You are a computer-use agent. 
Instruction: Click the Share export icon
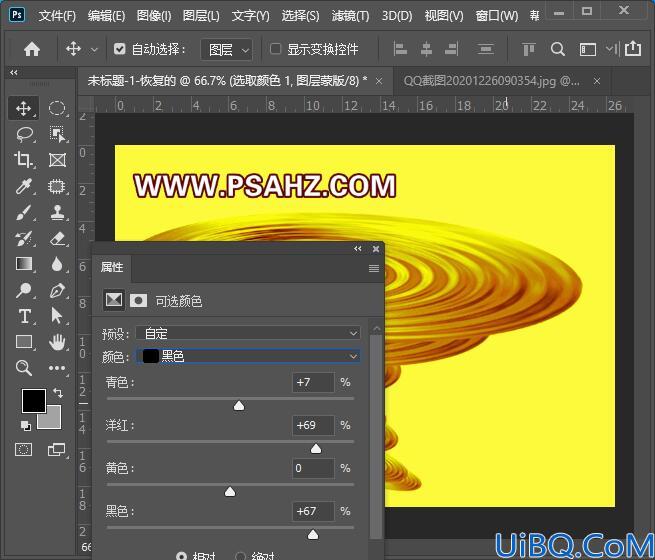tap(633, 48)
